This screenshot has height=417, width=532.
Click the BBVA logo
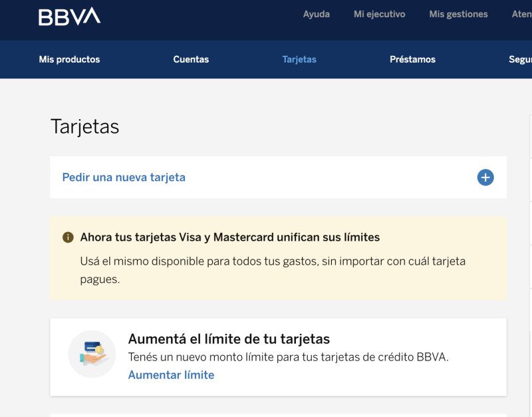click(x=69, y=17)
